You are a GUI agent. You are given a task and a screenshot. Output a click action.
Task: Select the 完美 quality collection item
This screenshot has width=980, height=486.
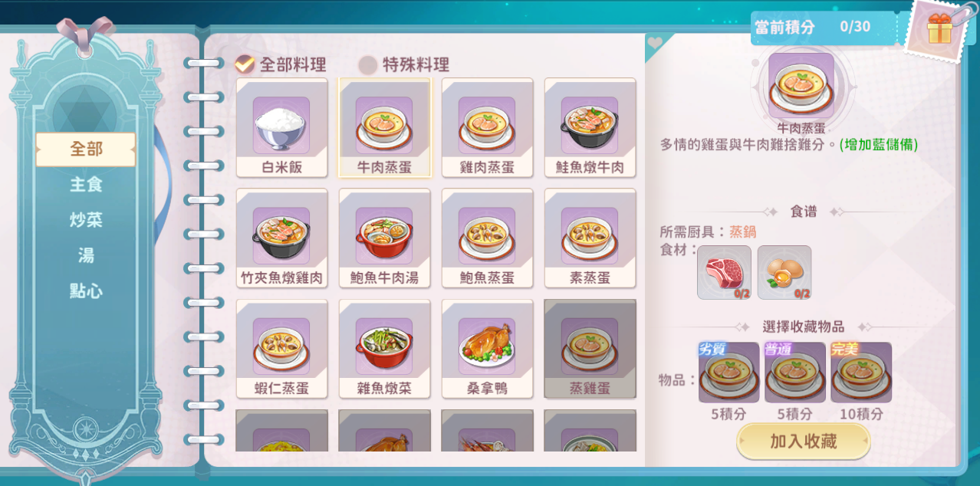point(861,373)
